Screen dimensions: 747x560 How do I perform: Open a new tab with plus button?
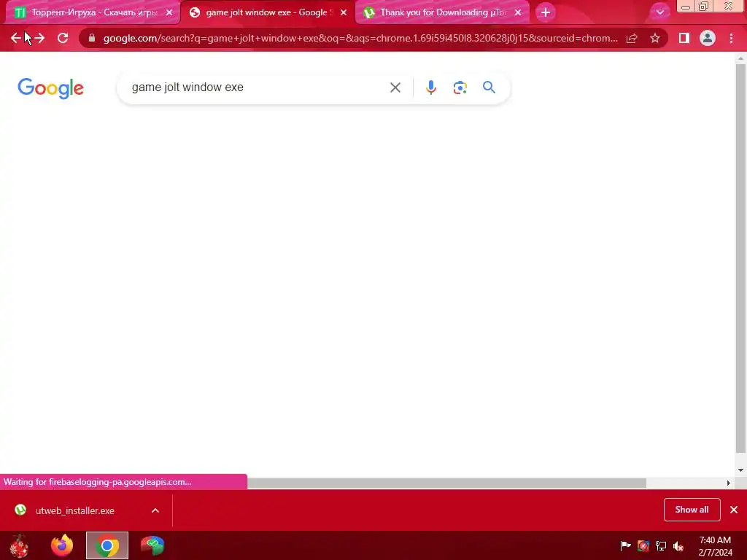click(546, 12)
